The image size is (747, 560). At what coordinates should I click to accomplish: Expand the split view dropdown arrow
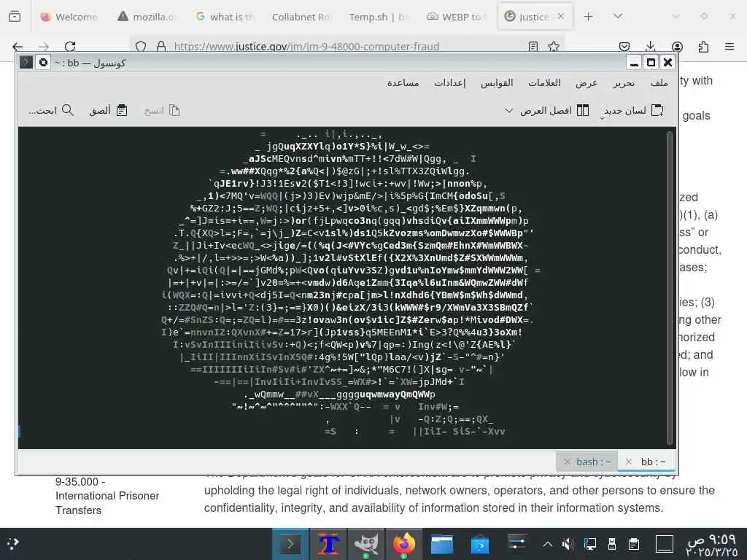click(x=508, y=111)
